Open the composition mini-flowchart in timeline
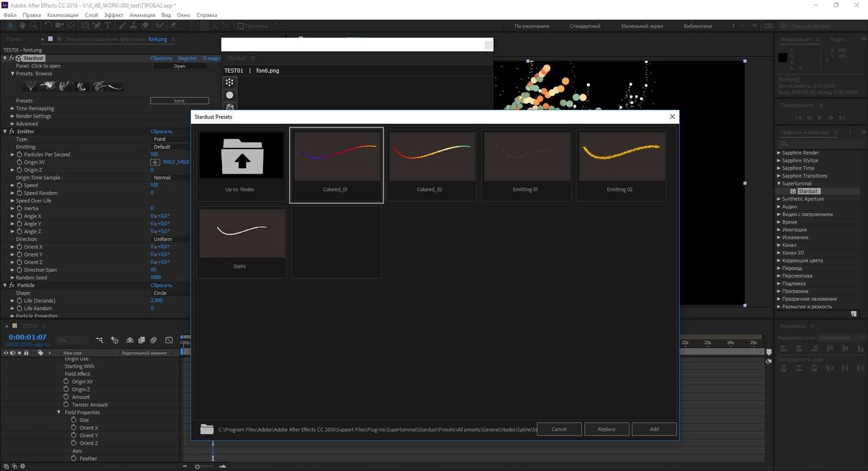 click(x=99, y=340)
